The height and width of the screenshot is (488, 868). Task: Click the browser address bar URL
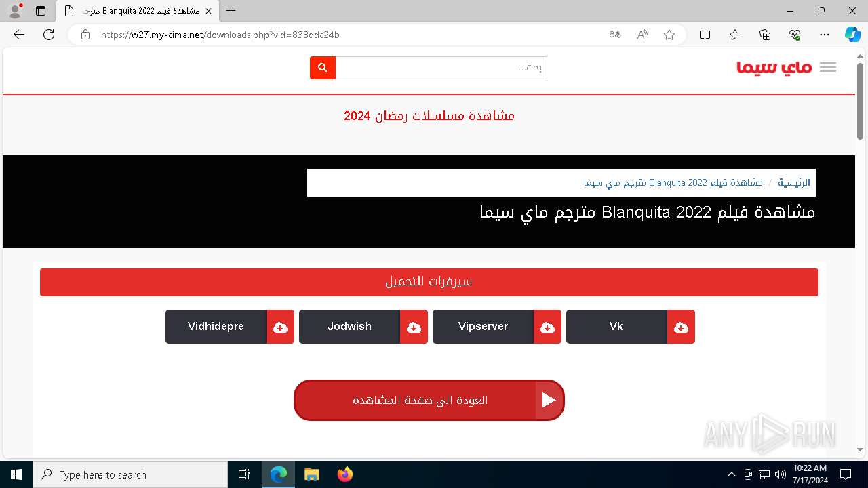tap(220, 35)
